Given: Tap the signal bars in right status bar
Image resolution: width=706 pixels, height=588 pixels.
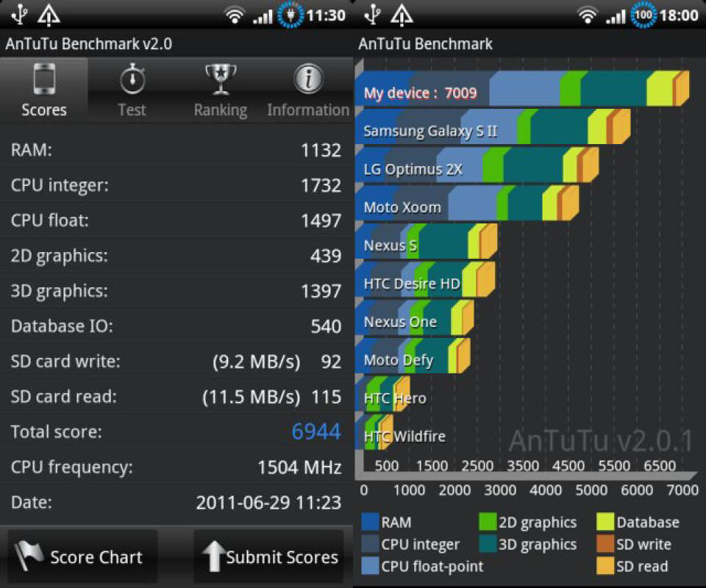Looking at the screenshot, I should pyautogui.click(x=616, y=17).
